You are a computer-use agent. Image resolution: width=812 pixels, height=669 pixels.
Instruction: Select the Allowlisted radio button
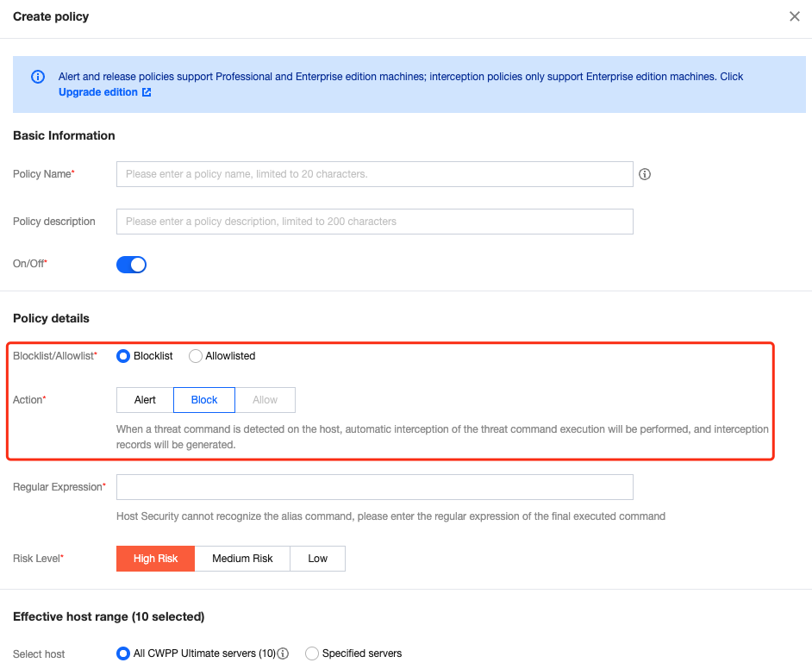tap(196, 356)
